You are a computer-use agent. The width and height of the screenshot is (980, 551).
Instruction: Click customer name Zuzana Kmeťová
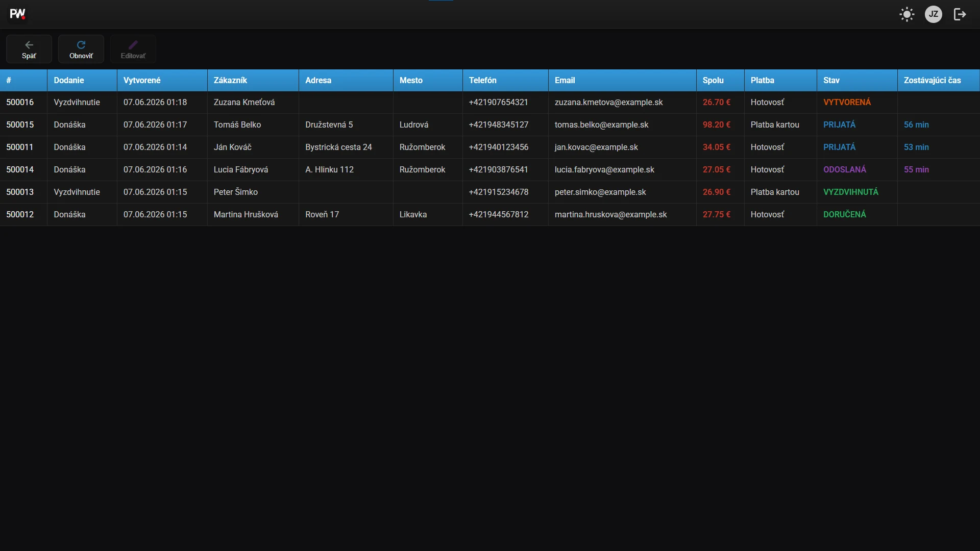[x=244, y=102]
